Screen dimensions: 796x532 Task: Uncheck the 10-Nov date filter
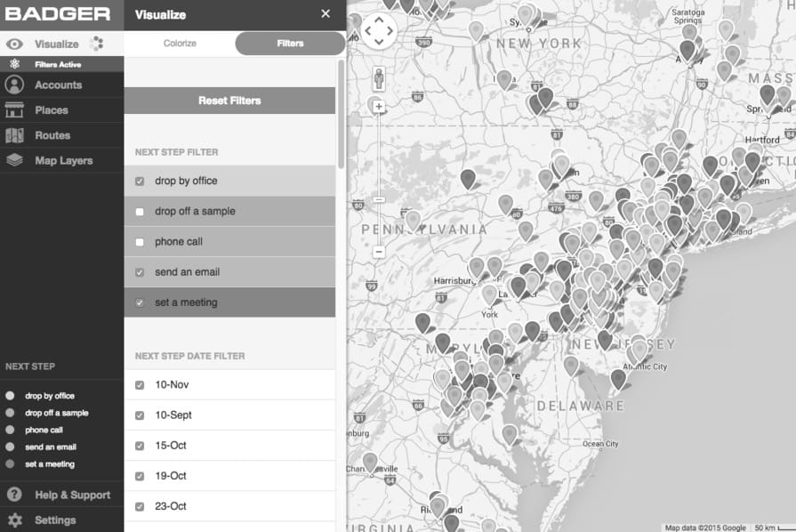[x=141, y=384]
